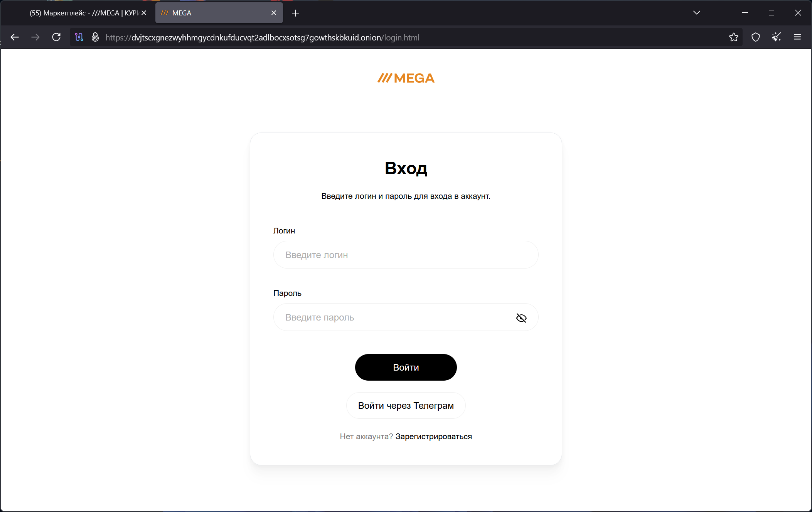The width and height of the screenshot is (812, 512).
Task: Bookmark this page with the star
Action: point(733,37)
